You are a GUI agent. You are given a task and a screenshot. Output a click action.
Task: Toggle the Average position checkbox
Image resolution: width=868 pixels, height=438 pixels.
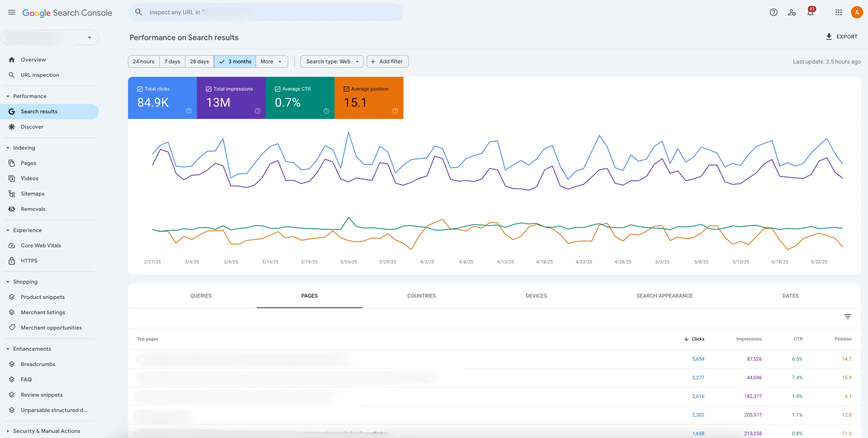346,89
